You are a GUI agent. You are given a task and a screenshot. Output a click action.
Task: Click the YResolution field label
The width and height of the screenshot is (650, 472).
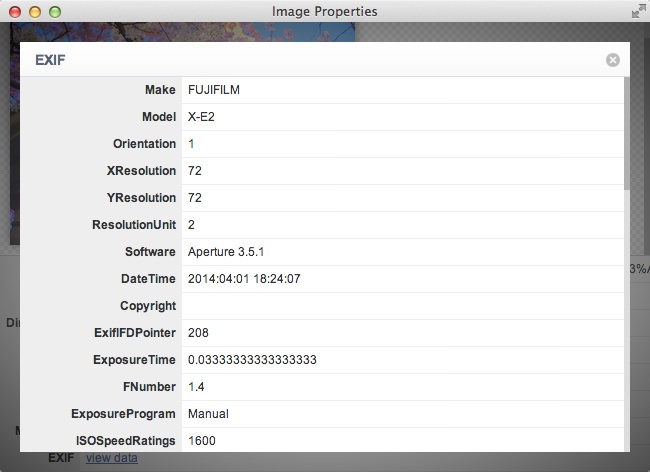tap(141, 198)
